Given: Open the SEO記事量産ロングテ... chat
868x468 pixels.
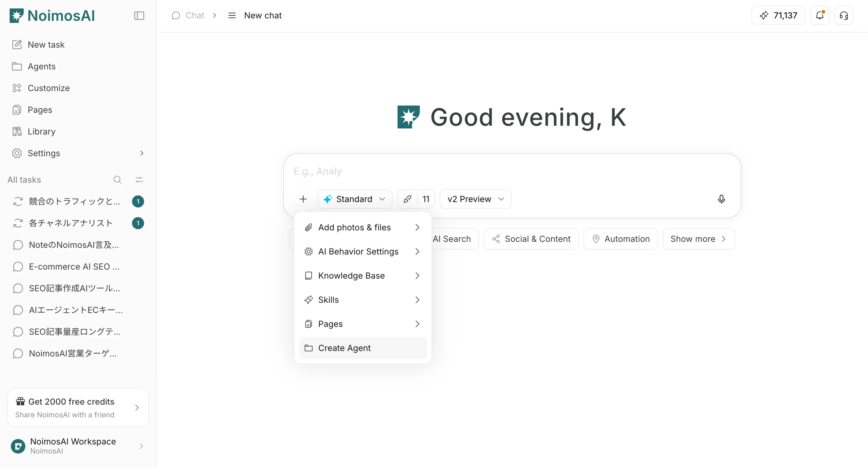Looking at the screenshot, I should [78, 332].
